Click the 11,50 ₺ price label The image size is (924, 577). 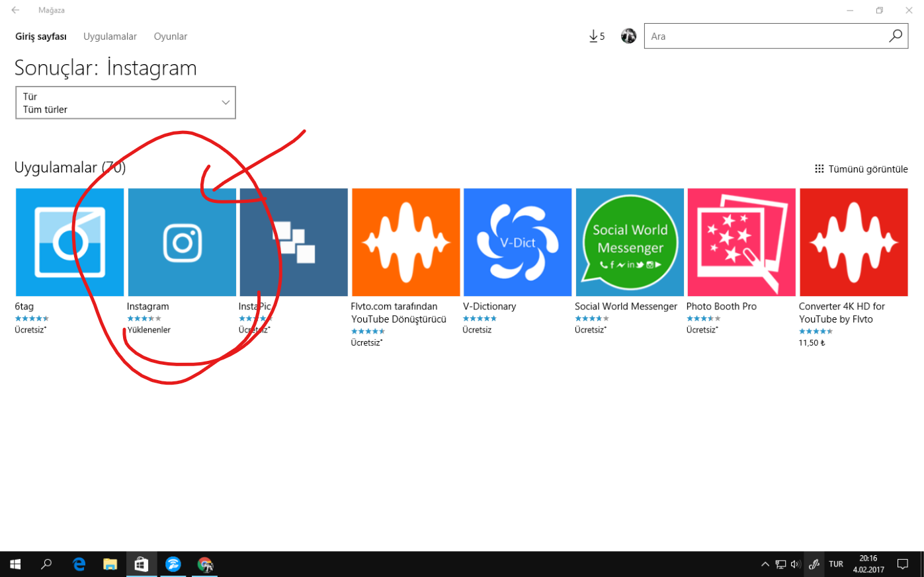pyautogui.click(x=812, y=343)
